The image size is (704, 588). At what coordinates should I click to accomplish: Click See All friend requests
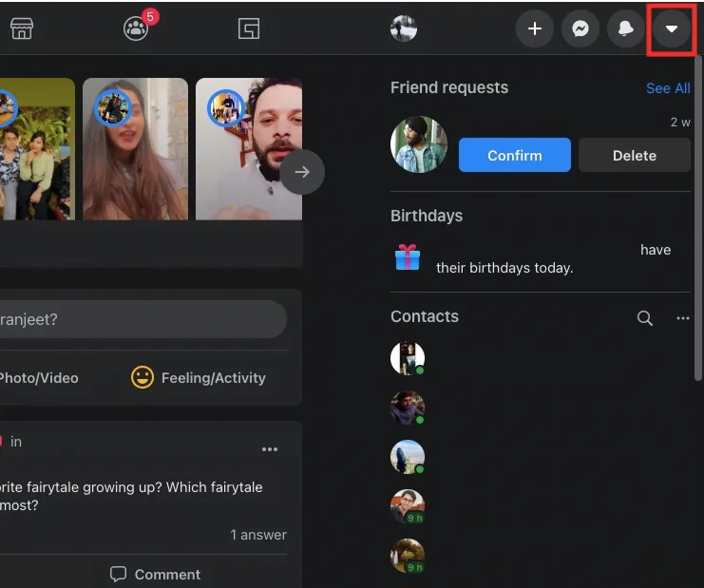pyautogui.click(x=667, y=88)
